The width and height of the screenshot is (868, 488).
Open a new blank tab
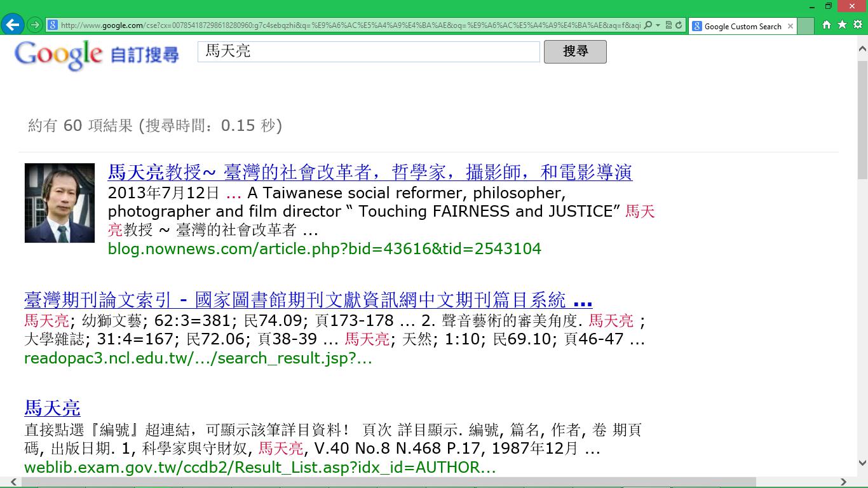tap(805, 26)
